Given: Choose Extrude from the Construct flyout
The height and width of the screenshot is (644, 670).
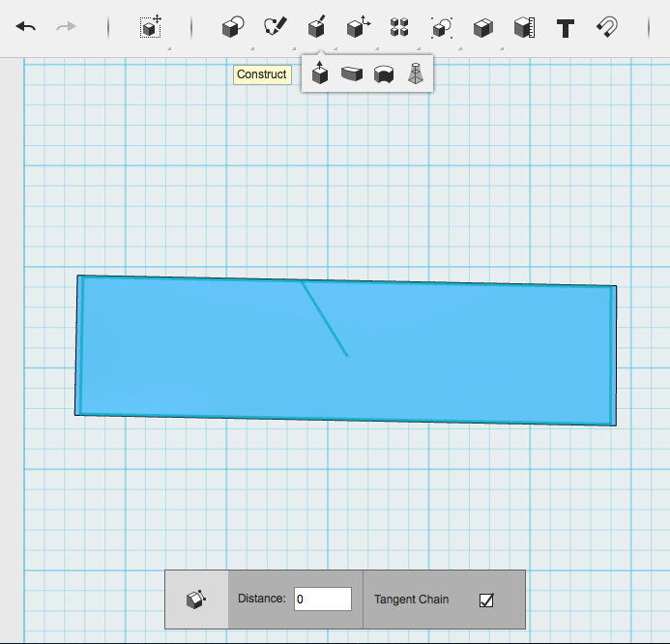Looking at the screenshot, I should [320, 73].
